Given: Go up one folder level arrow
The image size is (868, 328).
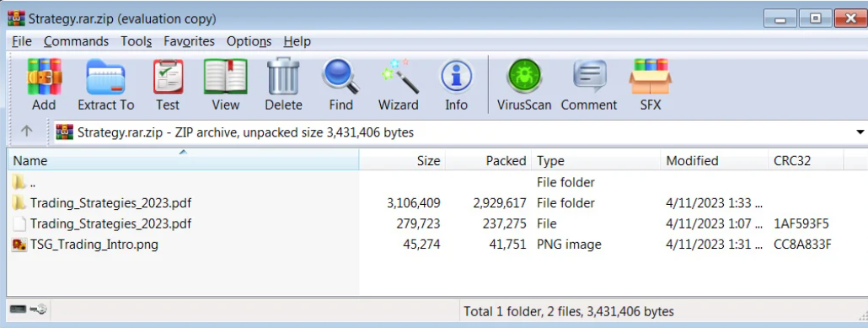Looking at the screenshot, I should 27,132.
